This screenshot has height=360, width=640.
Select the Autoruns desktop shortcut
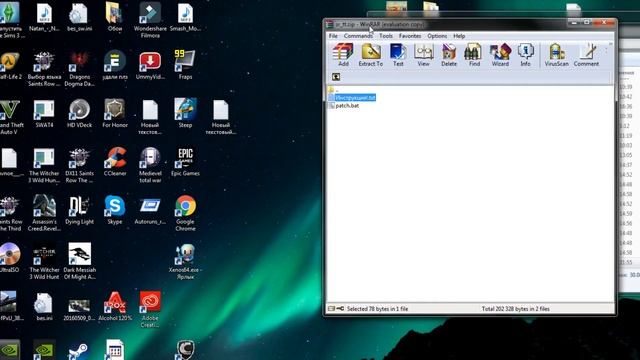[150, 210]
